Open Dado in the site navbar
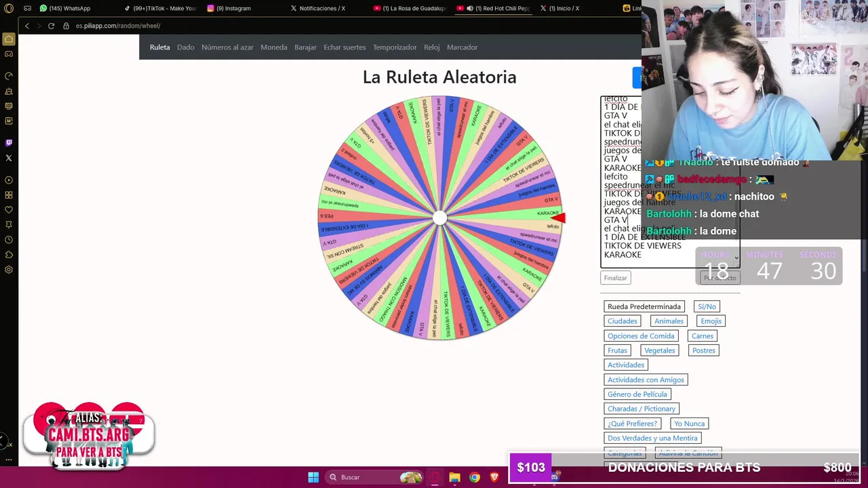 (186, 47)
